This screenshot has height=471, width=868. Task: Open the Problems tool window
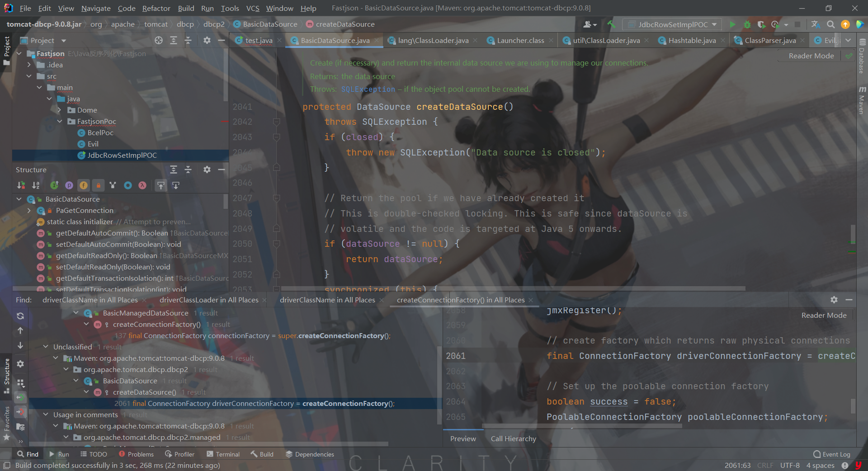136,454
